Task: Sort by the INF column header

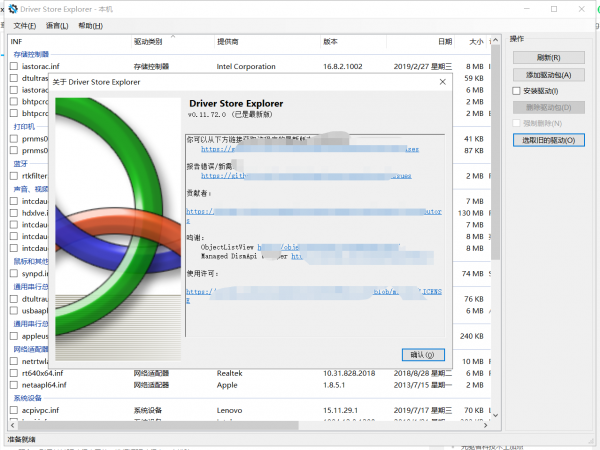Action: tap(69, 41)
